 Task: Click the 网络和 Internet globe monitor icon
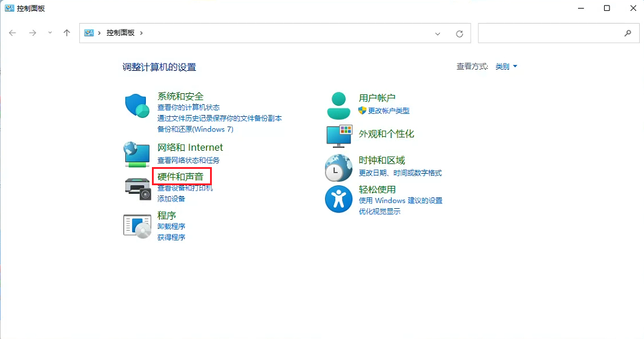(137, 154)
